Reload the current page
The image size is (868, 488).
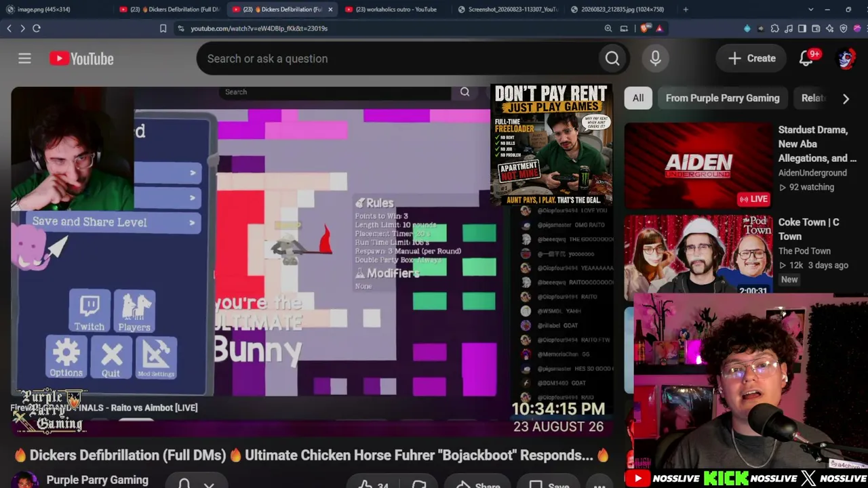37,28
